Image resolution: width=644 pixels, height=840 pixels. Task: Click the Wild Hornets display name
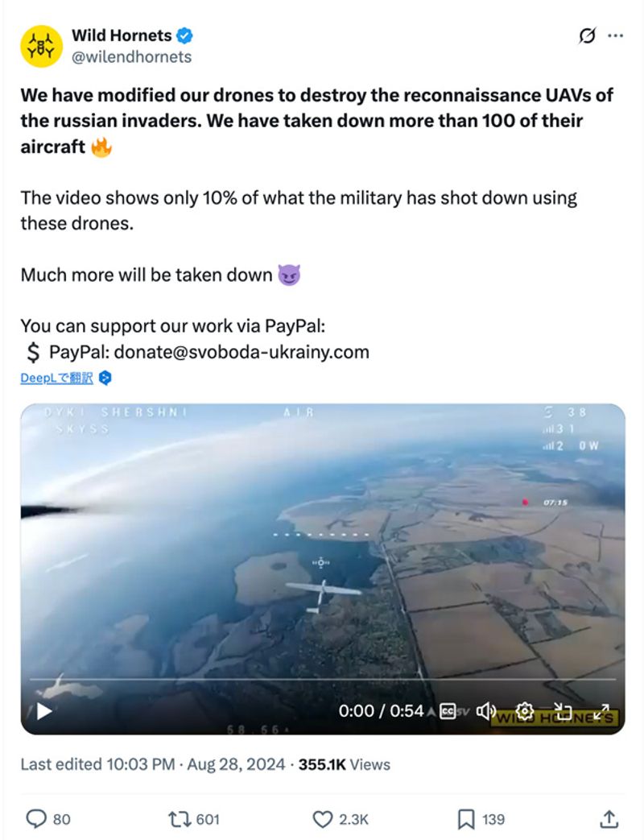122,35
